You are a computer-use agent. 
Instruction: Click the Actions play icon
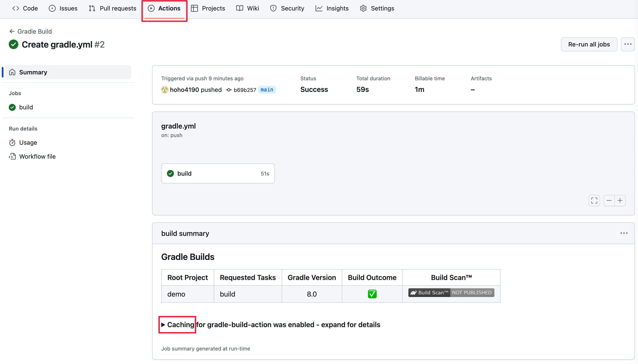151,8
